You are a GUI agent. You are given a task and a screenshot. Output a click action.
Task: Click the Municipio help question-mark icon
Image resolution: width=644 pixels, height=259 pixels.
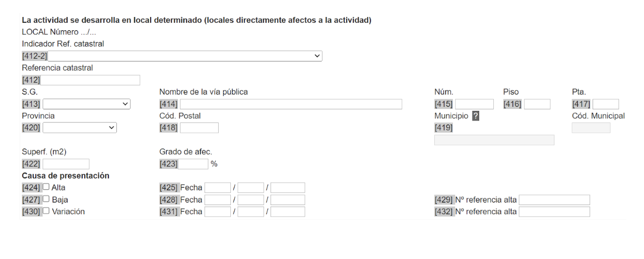coord(475,116)
